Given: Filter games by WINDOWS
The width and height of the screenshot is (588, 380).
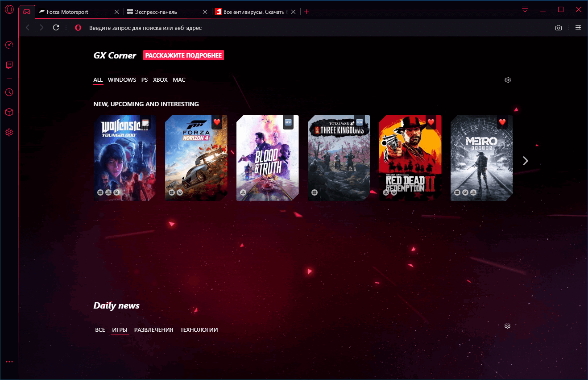Looking at the screenshot, I should (x=122, y=80).
